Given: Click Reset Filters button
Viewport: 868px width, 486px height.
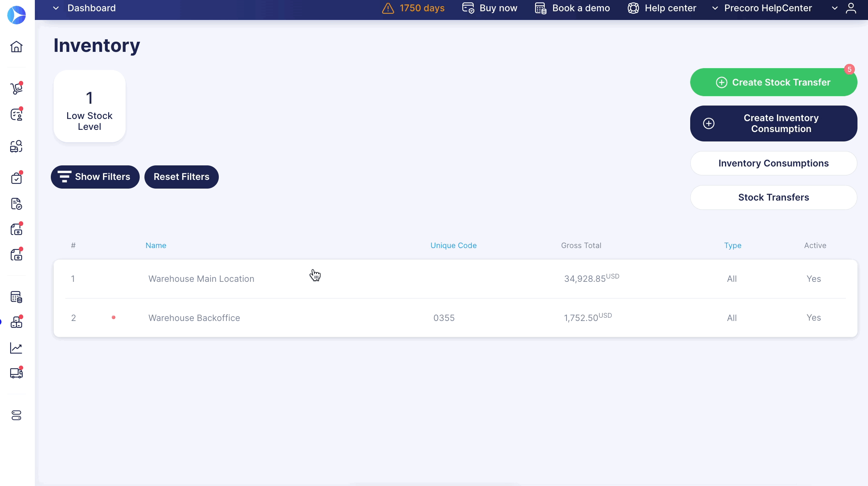Looking at the screenshot, I should [182, 176].
